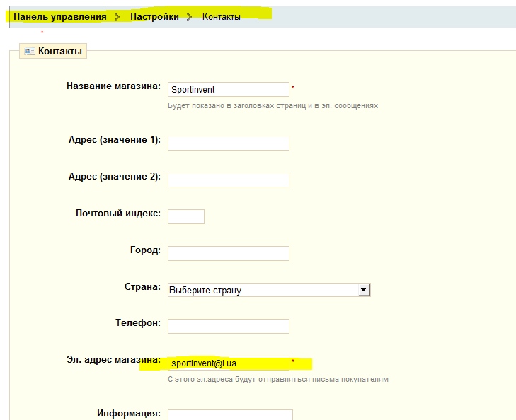Click the Почтовый индекс label
Viewport: 516px width, 420px height.
pos(118,213)
